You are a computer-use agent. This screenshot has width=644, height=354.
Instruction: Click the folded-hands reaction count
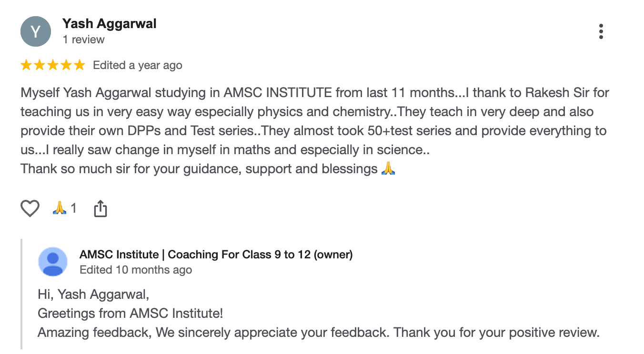(64, 208)
